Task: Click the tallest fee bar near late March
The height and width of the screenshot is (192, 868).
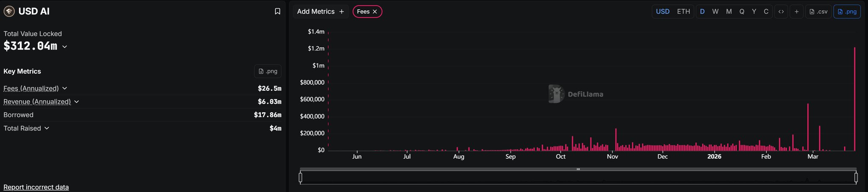Action: 854,99
